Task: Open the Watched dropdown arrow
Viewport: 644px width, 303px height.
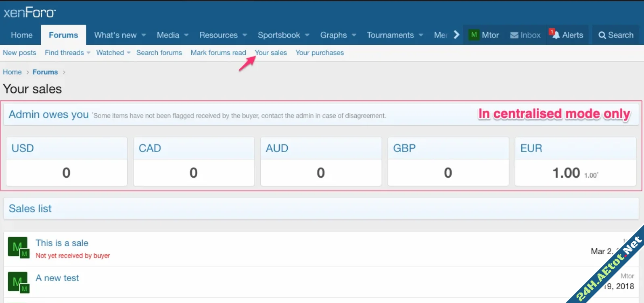Action: (129, 53)
